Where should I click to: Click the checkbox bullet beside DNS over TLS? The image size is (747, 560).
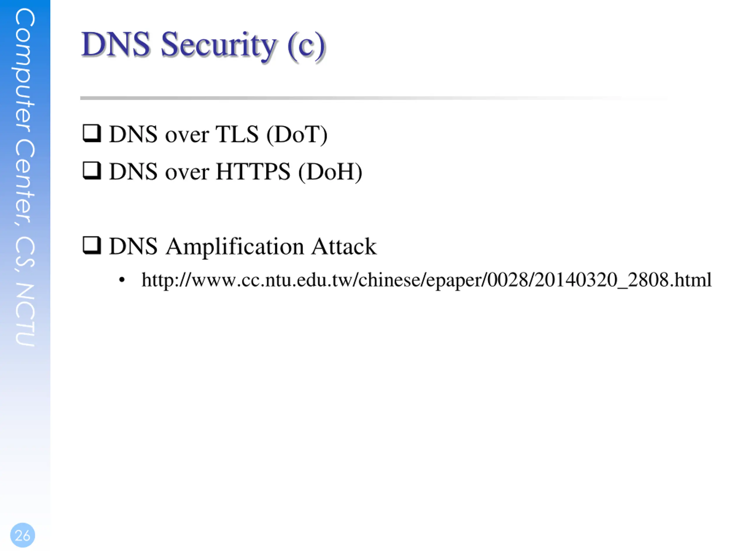click(92, 133)
